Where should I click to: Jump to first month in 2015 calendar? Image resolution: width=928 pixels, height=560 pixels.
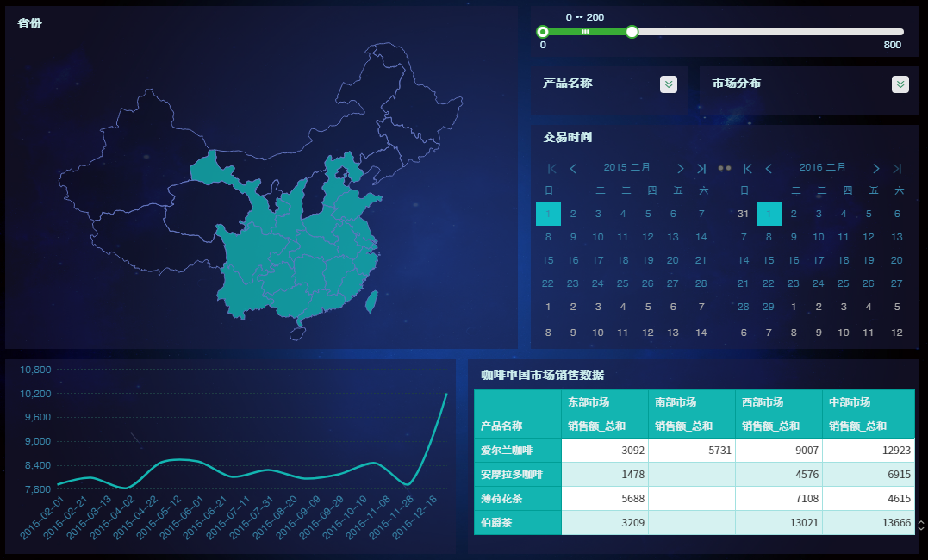(552, 168)
